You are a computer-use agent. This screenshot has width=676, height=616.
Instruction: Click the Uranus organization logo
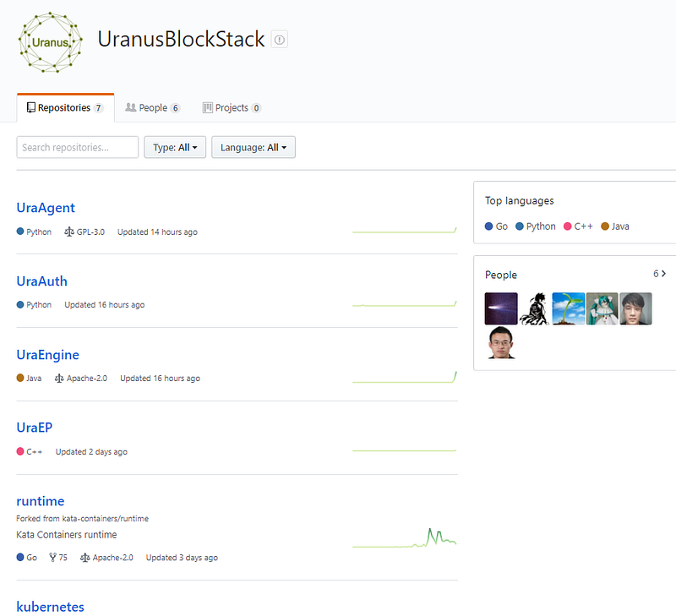tap(51, 42)
